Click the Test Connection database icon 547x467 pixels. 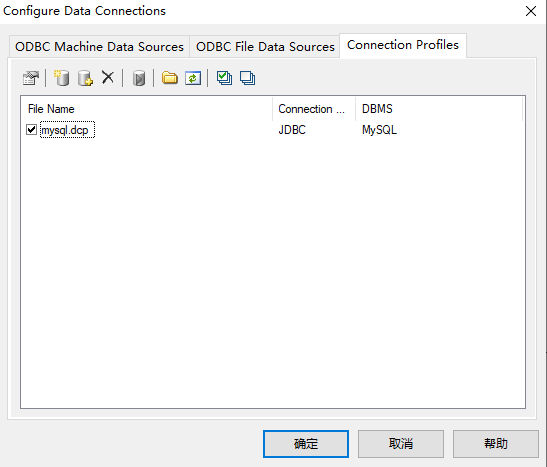pyautogui.click(x=138, y=78)
